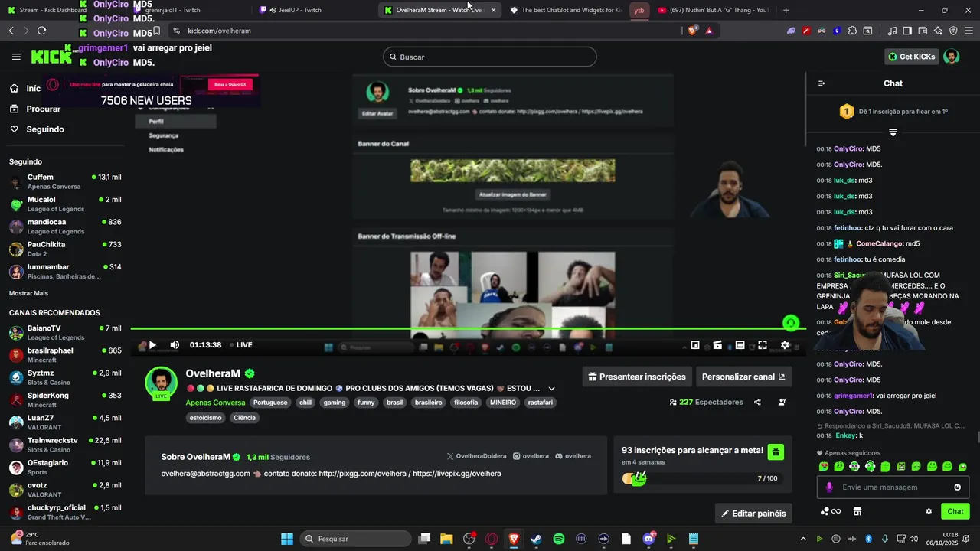Expand the stream title details chevron
The height and width of the screenshot is (551, 980).
[x=551, y=389]
